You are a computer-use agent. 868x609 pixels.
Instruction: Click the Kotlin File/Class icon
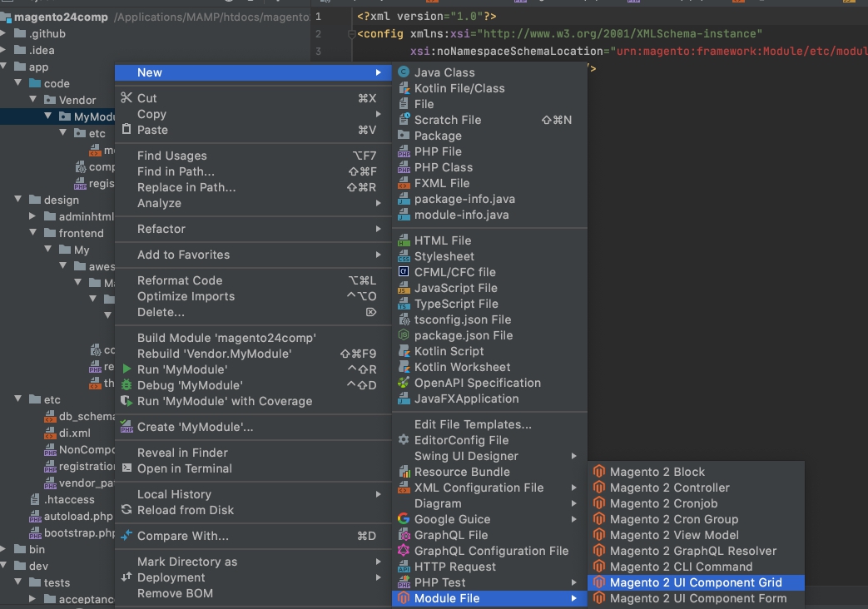[x=404, y=88]
